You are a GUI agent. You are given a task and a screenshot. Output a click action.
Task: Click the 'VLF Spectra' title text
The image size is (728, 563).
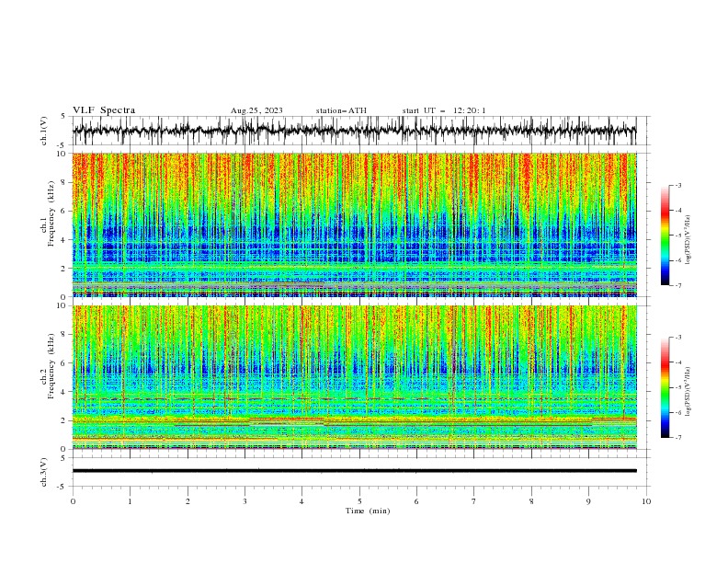click(104, 110)
